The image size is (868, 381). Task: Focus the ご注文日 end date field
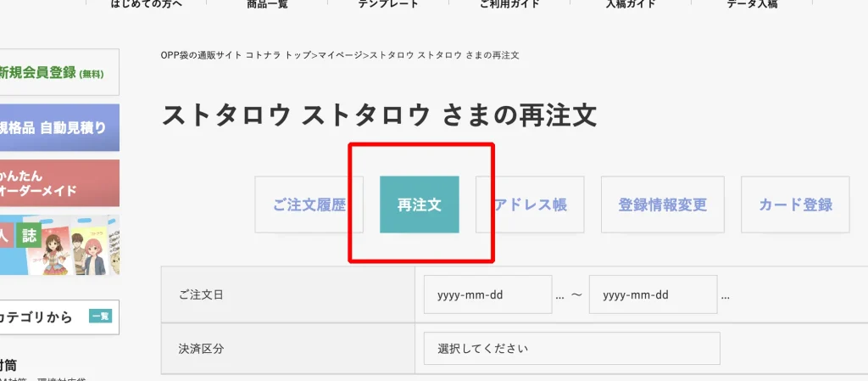click(x=654, y=294)
